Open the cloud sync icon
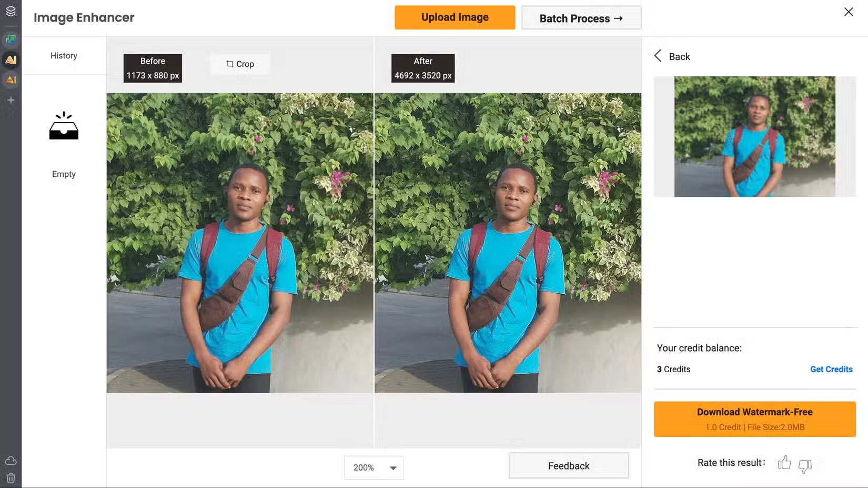This screenshot has width=868, height=488. tap(11, 460)
